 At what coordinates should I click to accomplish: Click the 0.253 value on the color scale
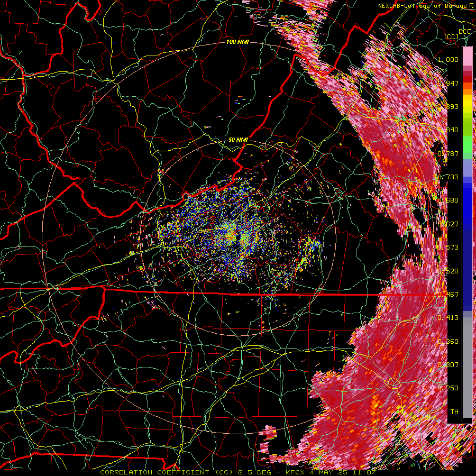tap(448, 388)
